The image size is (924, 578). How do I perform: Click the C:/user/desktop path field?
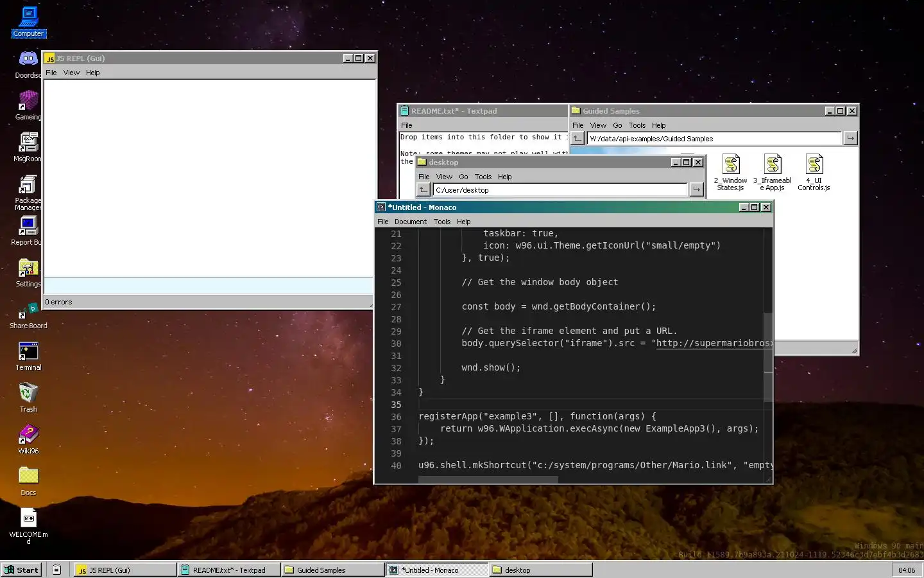[x=560, y=189]
